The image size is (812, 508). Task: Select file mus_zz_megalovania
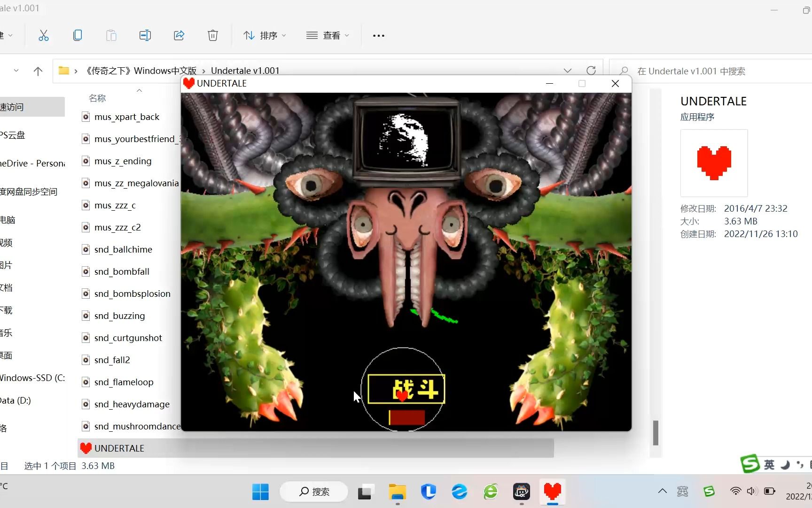point(131,183)
